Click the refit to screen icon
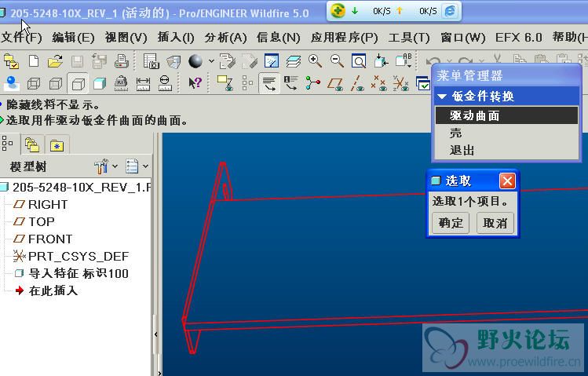The image size is (588, 376). coord(359,61)
